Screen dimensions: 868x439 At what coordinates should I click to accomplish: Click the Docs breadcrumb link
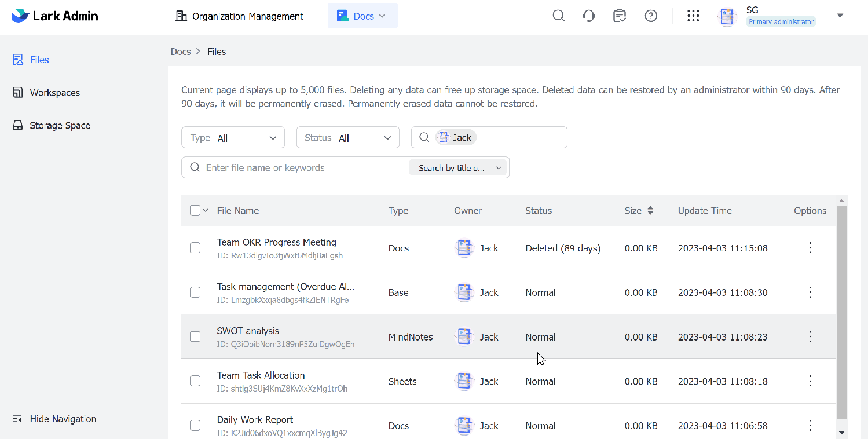tap(180, 52)
